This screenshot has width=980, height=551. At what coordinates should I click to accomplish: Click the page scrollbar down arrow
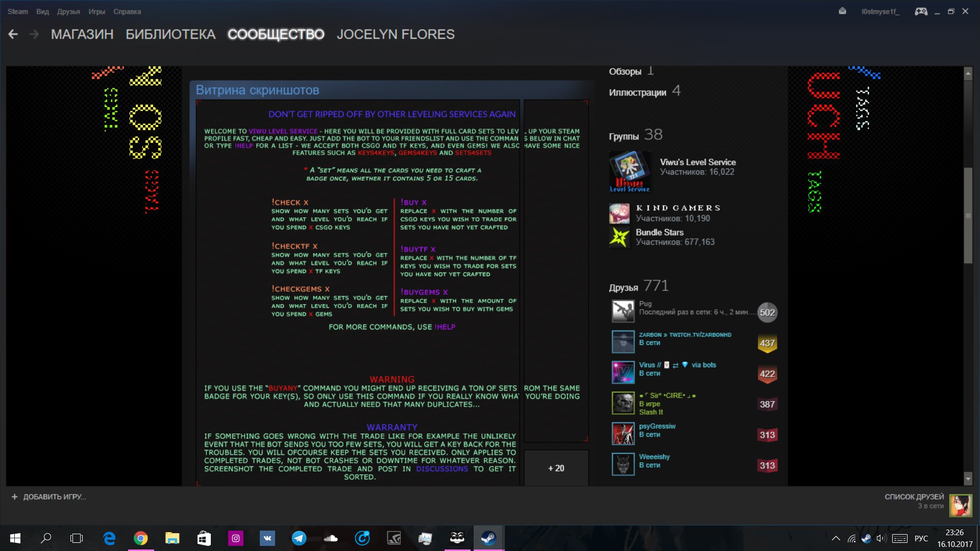(968, 479)
